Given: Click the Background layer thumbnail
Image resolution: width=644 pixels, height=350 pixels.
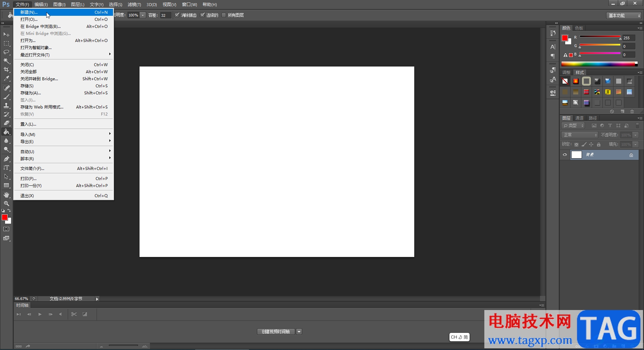Looking at the screenshot, I should pos(576,155).
